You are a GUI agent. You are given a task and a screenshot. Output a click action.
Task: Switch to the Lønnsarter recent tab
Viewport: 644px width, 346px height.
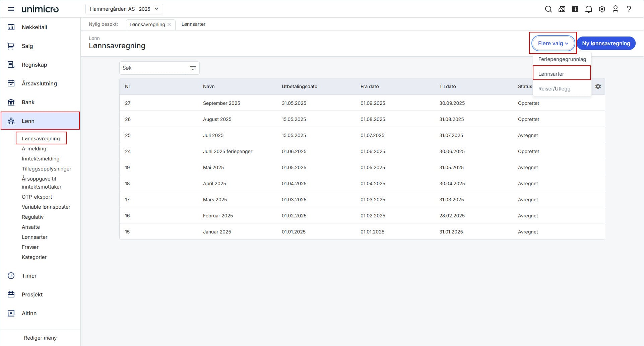click(193, 24)
